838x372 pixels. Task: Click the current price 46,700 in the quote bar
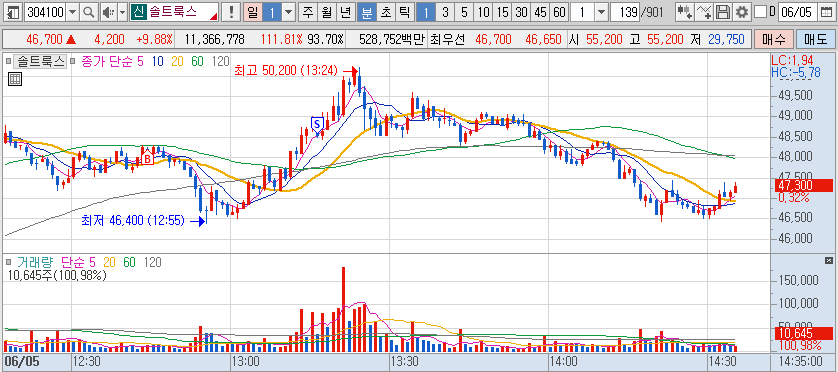pyautogui.click(x=43, y=39)
